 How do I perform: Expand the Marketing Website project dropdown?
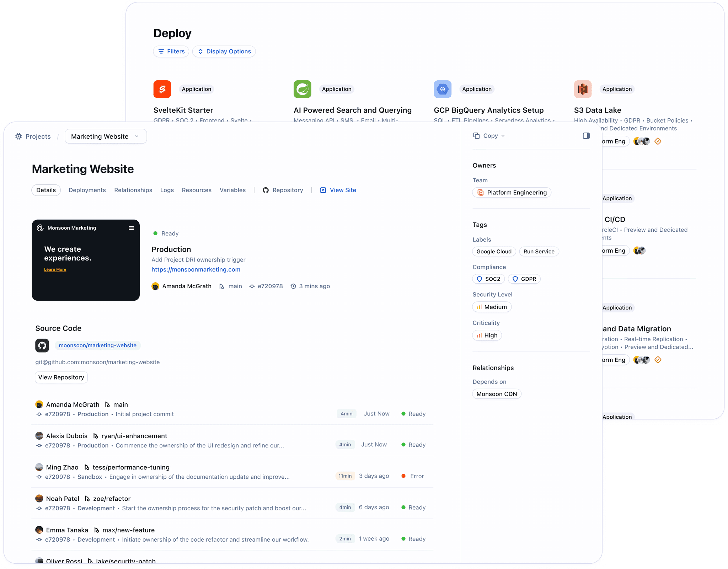coord(137,136)
